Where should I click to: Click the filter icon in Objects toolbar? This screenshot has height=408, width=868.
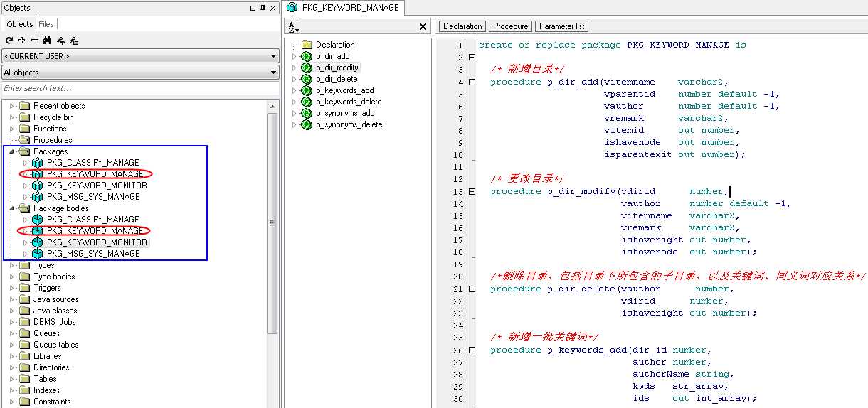click(61, 41)
